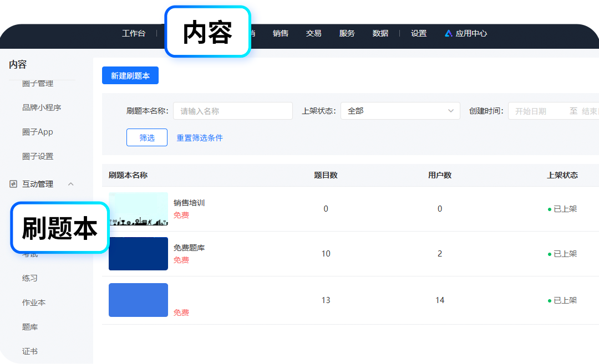Click the 免费题库 blue cover image
Screen dimensions: 599x364
(138, 254)
